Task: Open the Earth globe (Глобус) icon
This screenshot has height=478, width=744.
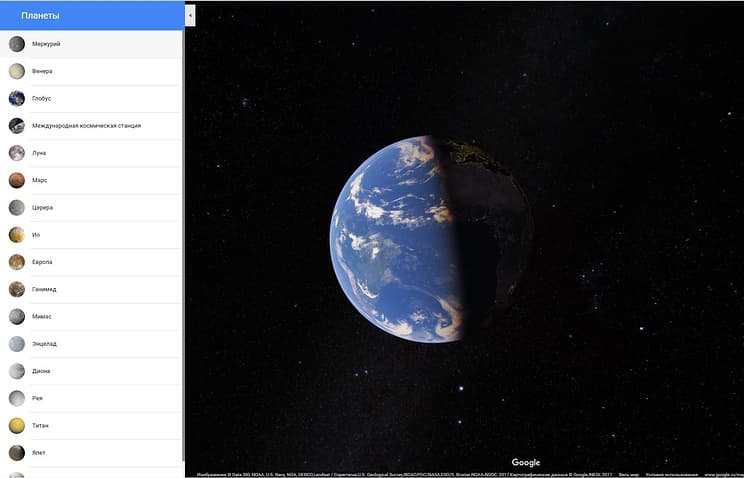Action: pyautogui.click(x=17, y=98)
